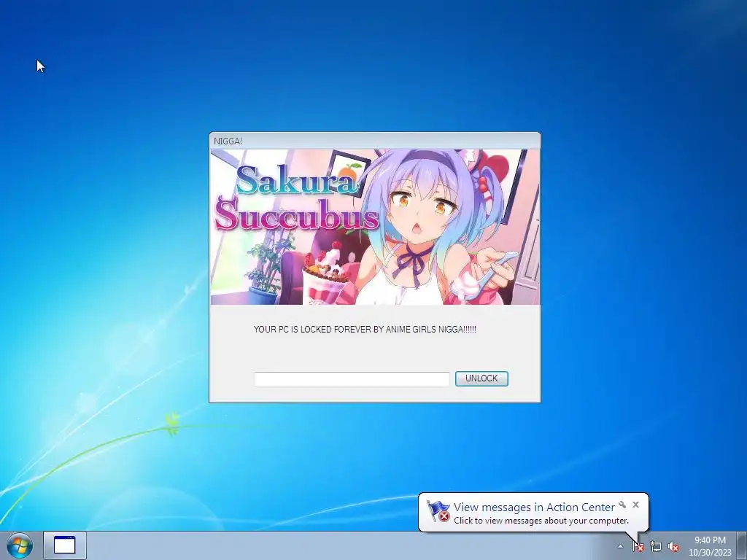Close the Action Center notification balloon
This screenshot has height=560, width=747.
tap(635, 505)
